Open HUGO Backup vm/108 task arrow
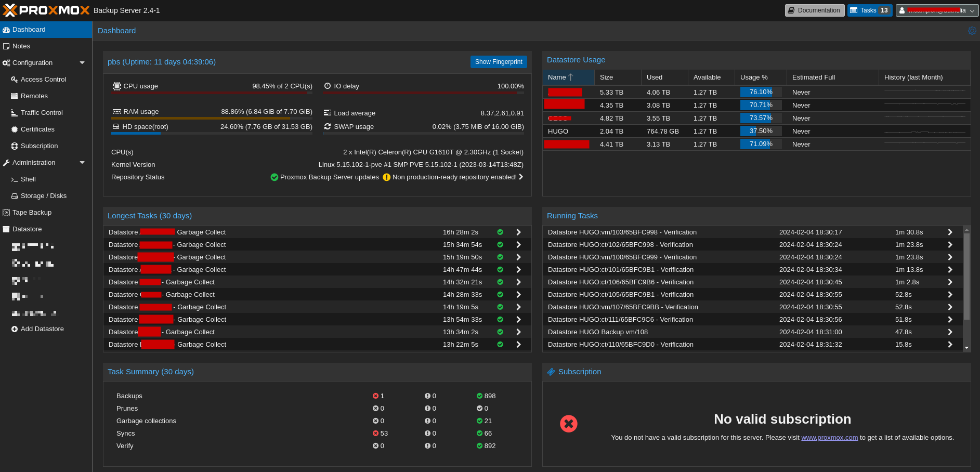980x472 pixels. pyautogui.click(x=950, y=332)
